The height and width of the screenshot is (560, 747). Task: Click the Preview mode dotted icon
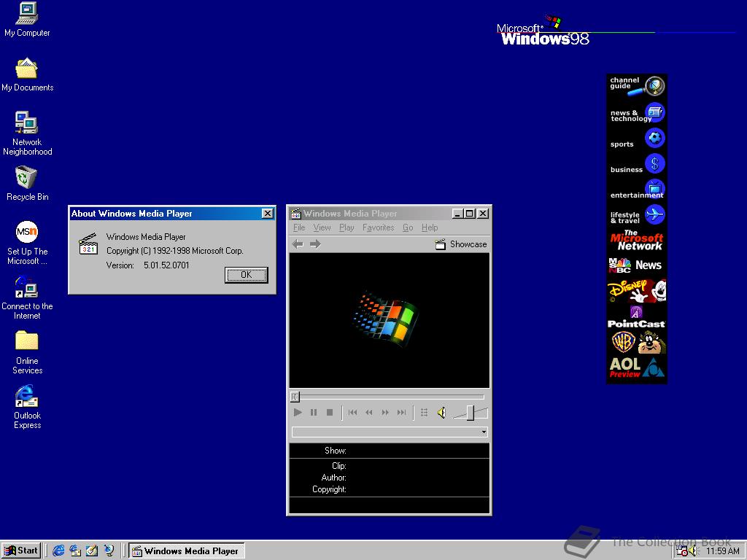tap(424, 413)
